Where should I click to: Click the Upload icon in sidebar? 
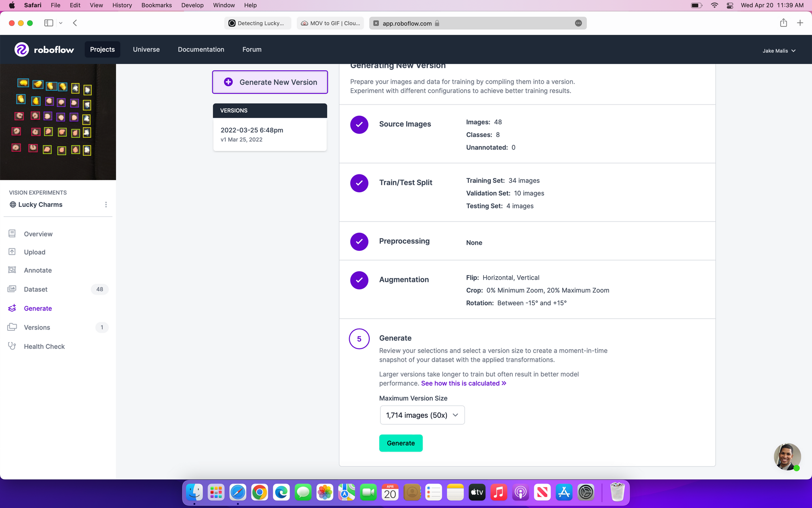[x=12, y=252]
